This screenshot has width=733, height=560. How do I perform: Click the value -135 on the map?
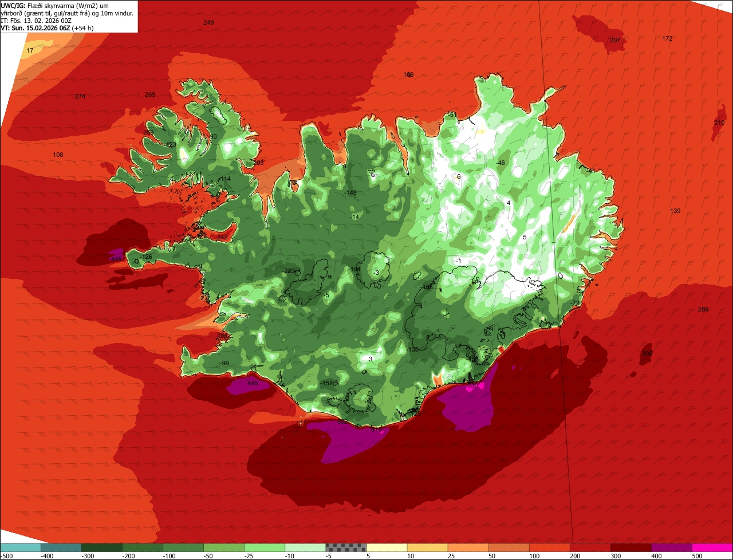tap(412, 349)
